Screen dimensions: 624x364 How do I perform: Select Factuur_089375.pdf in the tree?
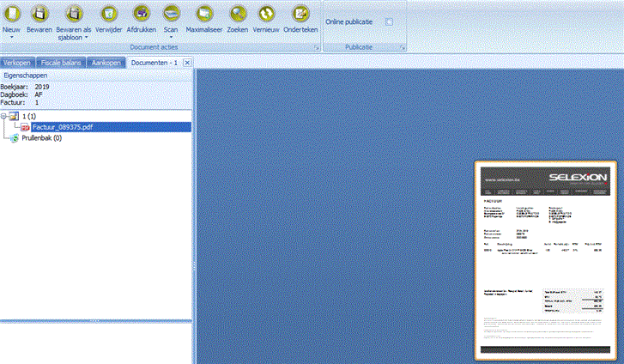[62, 126]
